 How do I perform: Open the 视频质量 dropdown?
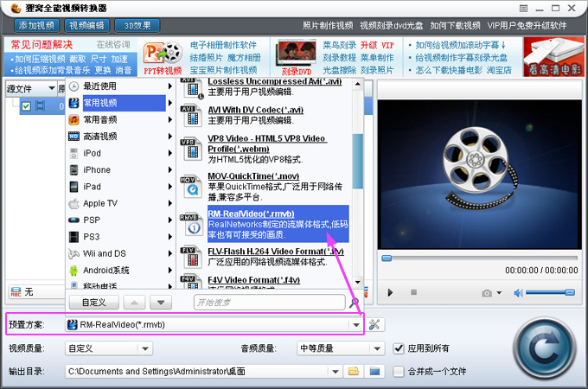(x=145, y=348)
